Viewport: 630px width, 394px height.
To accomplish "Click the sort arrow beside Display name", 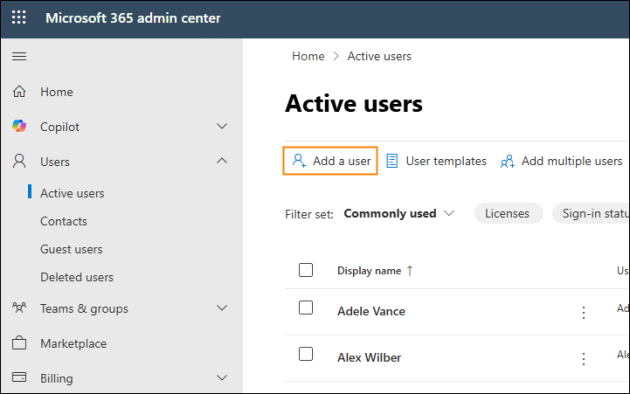I will click(x=410, y=270).
